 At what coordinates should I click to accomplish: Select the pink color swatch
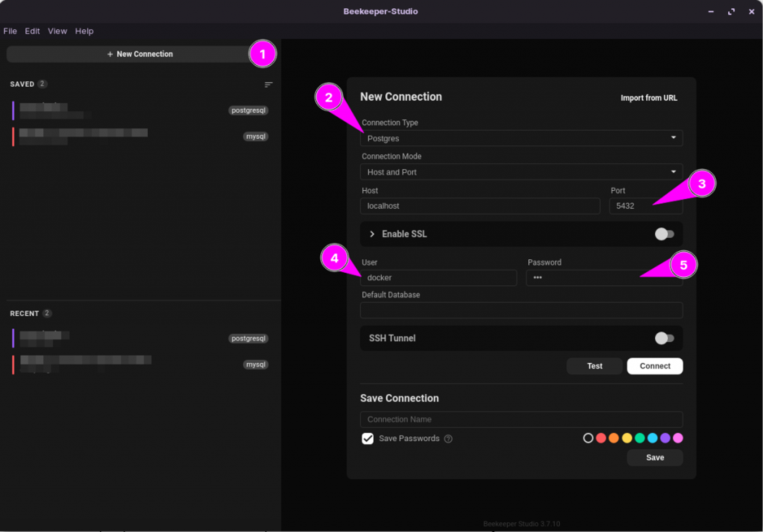[x=678, y=438]
